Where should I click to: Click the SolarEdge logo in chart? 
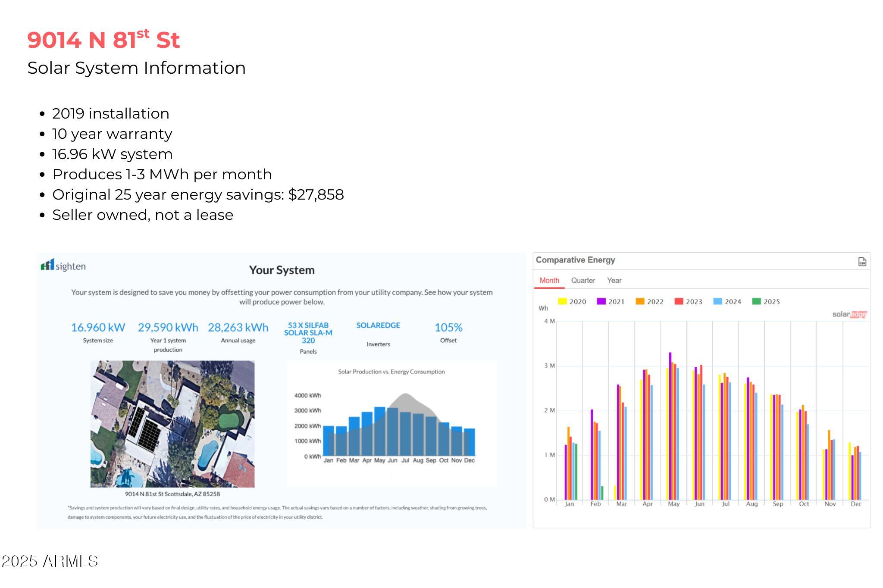(x=849, y=314)
